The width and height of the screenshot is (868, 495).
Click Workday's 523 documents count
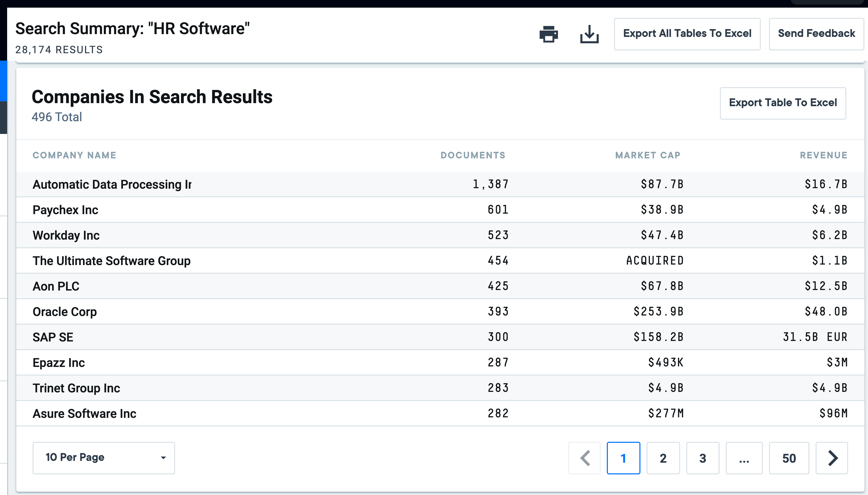pos(498,235)
